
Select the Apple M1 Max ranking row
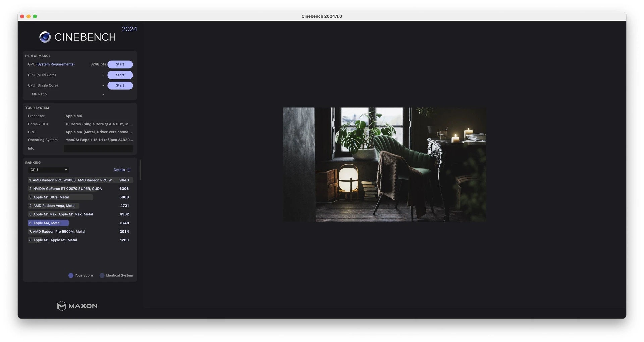[80, 214]
